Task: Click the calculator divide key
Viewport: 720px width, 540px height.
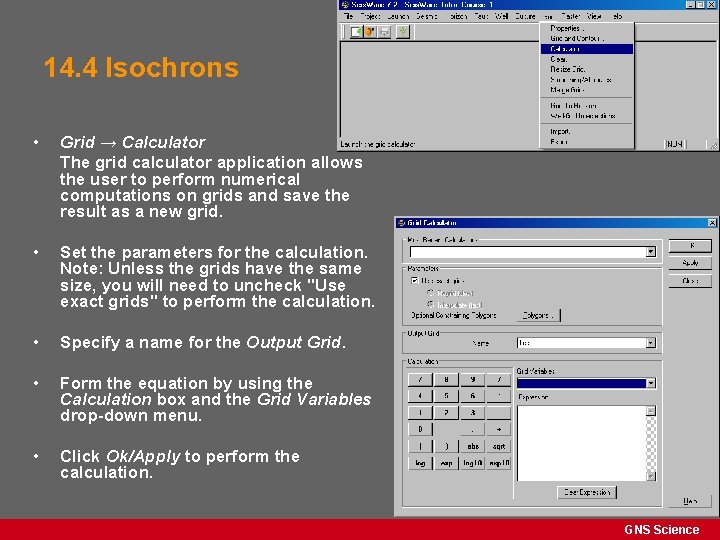Action: point(499,379)
